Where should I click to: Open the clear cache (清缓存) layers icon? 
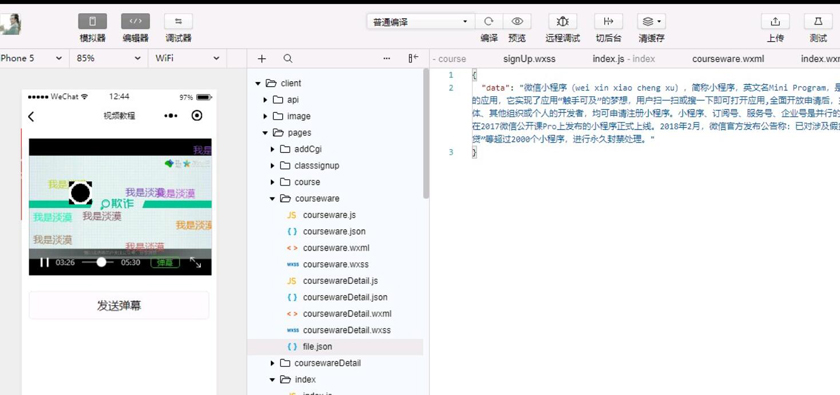tap(651, 21)
